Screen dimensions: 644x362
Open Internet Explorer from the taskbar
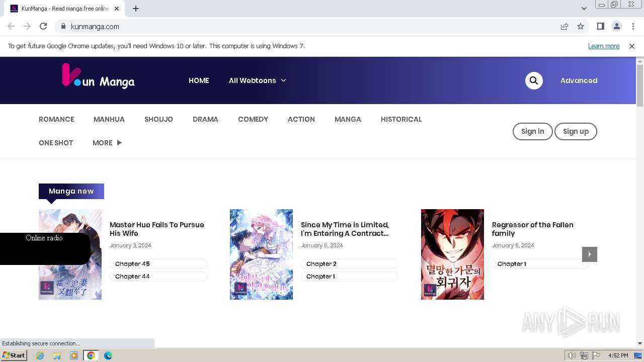click(40, 355)
